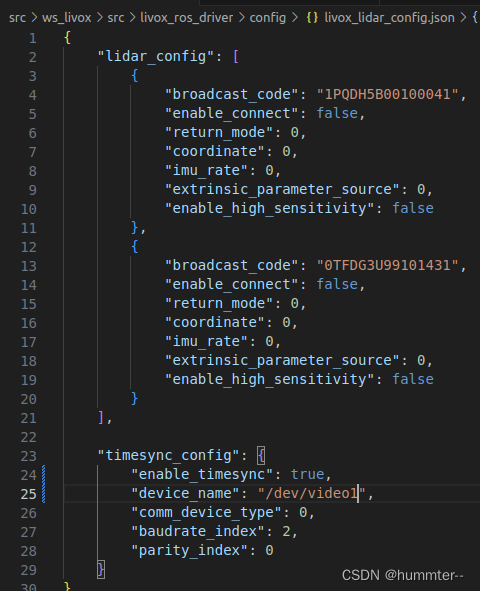480x591 pixels.
Task: Place cursor in the "/dev/video1" string
Action: tap(312, 493)
